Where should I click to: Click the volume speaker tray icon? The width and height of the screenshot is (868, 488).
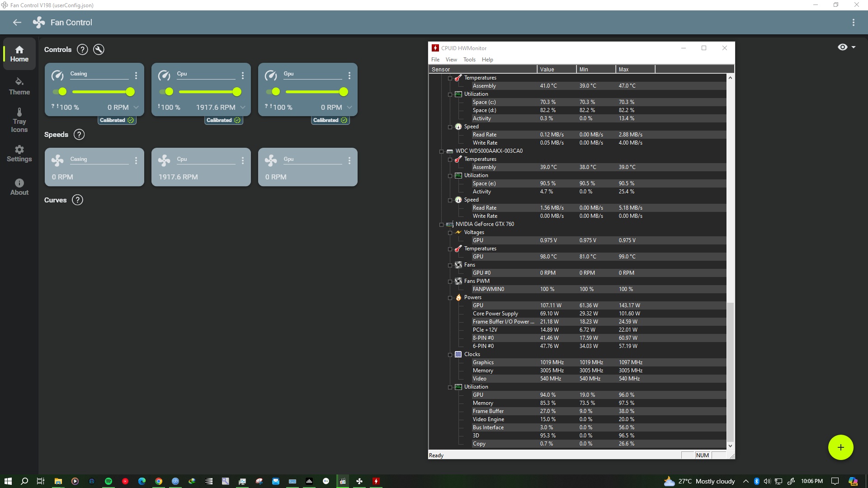coord(767,481)
